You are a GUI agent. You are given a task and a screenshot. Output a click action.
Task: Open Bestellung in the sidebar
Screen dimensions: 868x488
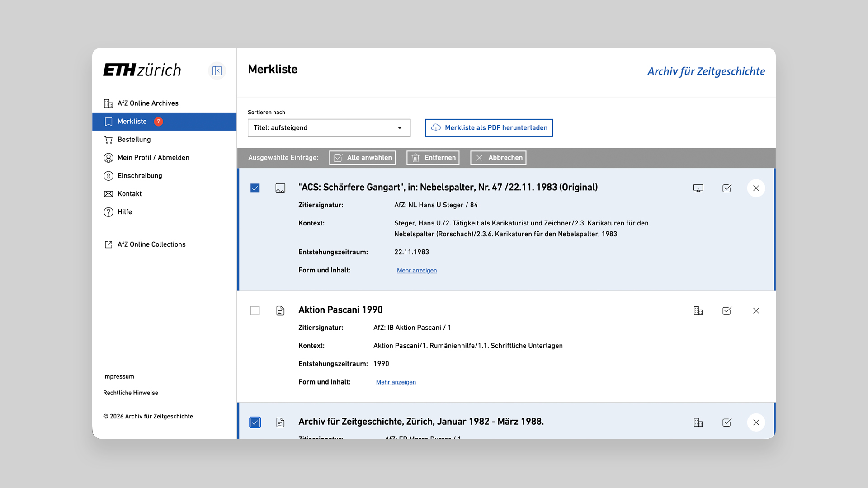coord(134,140)
